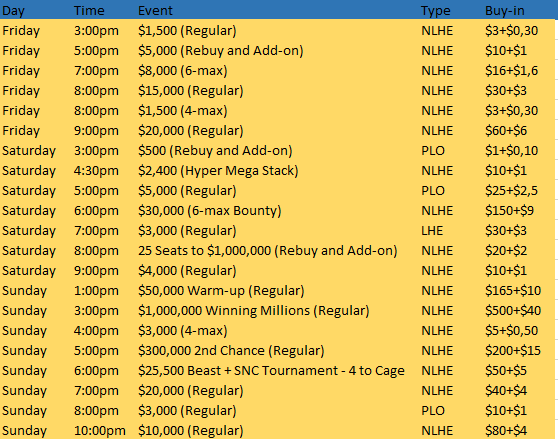Select the $50+$5 buy-in cell
558x439 pixels.
(x=506, y=371)
